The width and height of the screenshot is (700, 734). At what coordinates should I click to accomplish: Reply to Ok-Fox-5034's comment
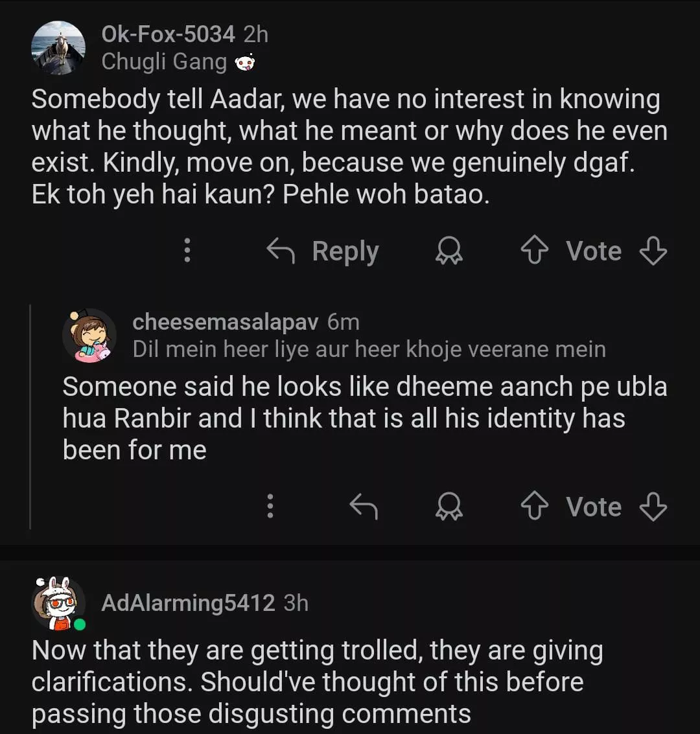pyautogui.click(x=323, y=251)
